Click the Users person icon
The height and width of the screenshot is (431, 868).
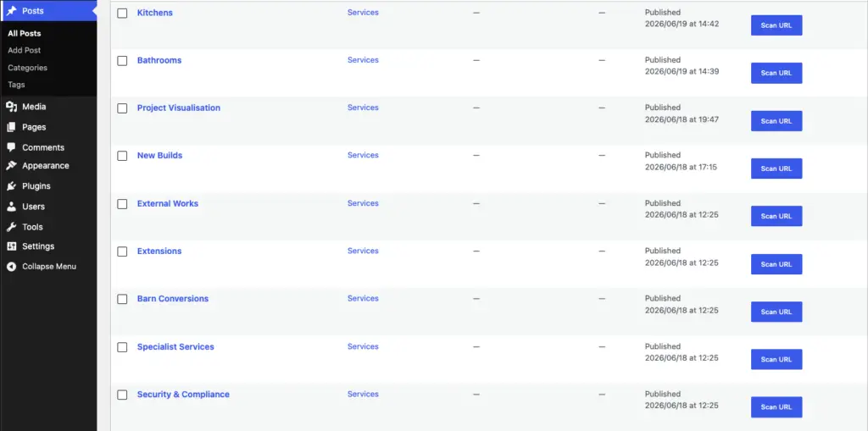(12, 207)
